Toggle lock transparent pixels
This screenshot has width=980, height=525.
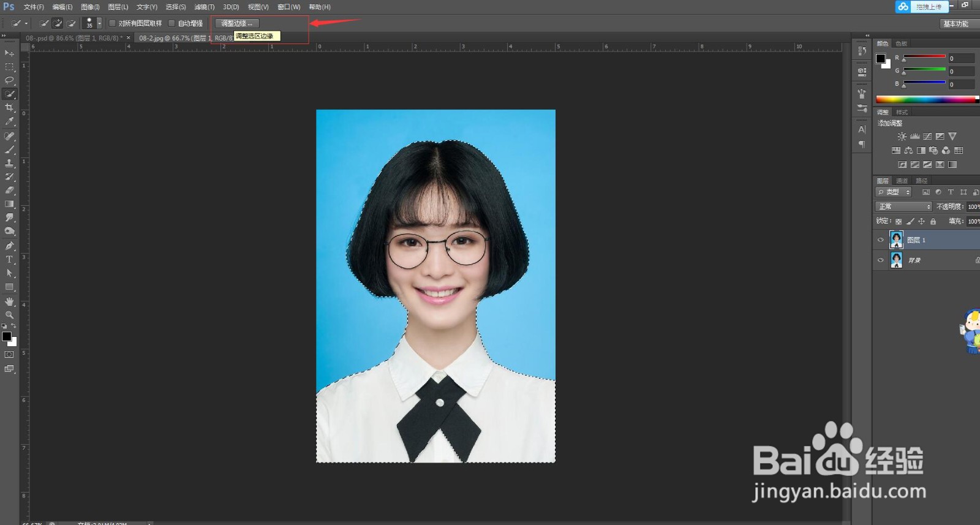[x=899, y=222]
